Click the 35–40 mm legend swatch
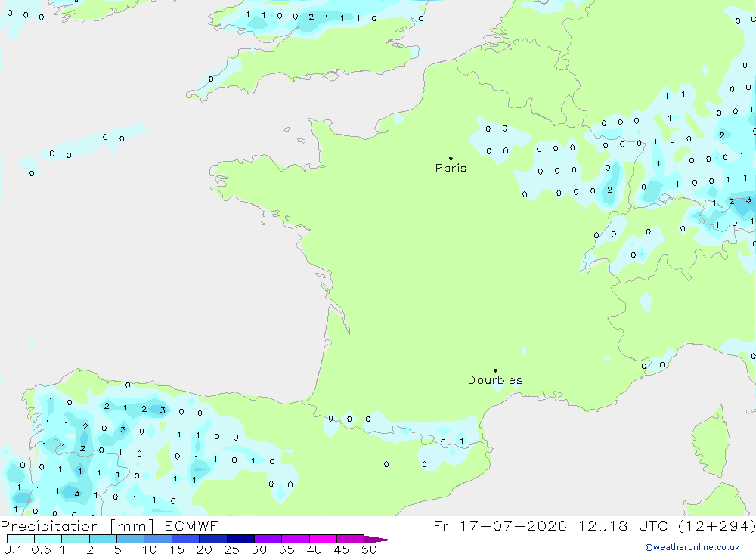This screenshot has width=756, height=554. click(295, 539)
